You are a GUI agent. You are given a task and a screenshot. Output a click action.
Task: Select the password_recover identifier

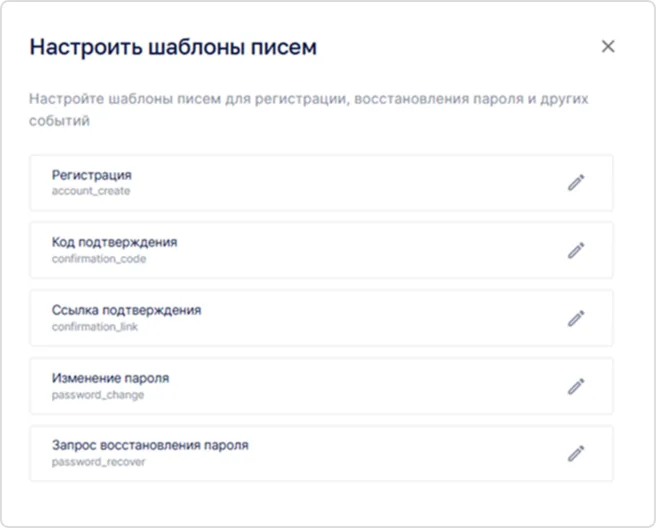tap(98, 462)
